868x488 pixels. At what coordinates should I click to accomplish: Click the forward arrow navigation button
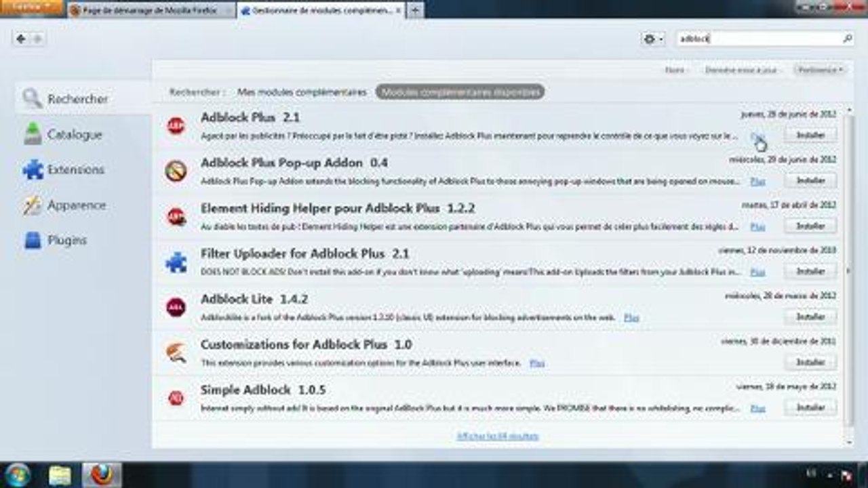click(37, 39)
